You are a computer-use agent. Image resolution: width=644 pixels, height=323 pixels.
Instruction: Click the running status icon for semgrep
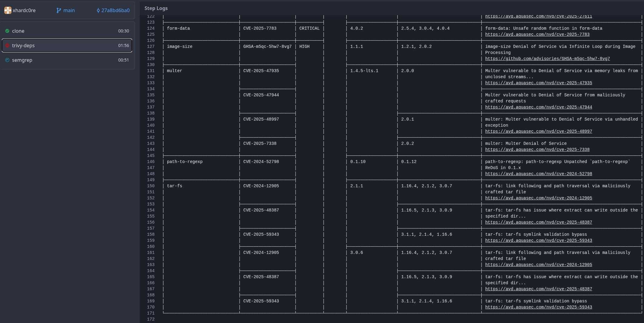pyautogui.click(x=7, y=60)
